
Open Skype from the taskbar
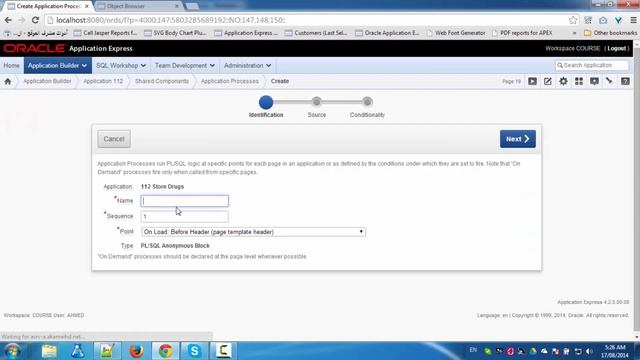point(195,351)
